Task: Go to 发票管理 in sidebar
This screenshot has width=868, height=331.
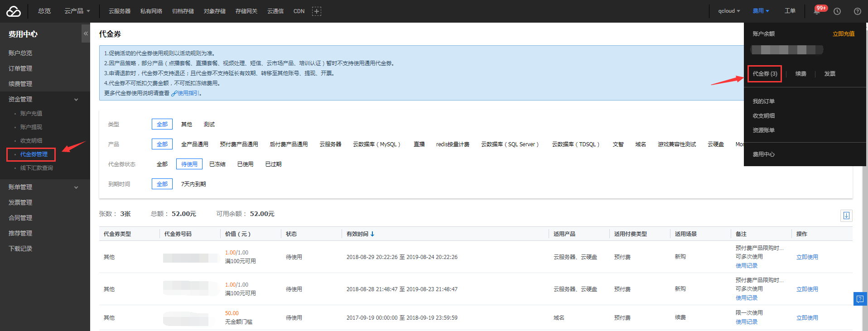Action: [20, 203]
